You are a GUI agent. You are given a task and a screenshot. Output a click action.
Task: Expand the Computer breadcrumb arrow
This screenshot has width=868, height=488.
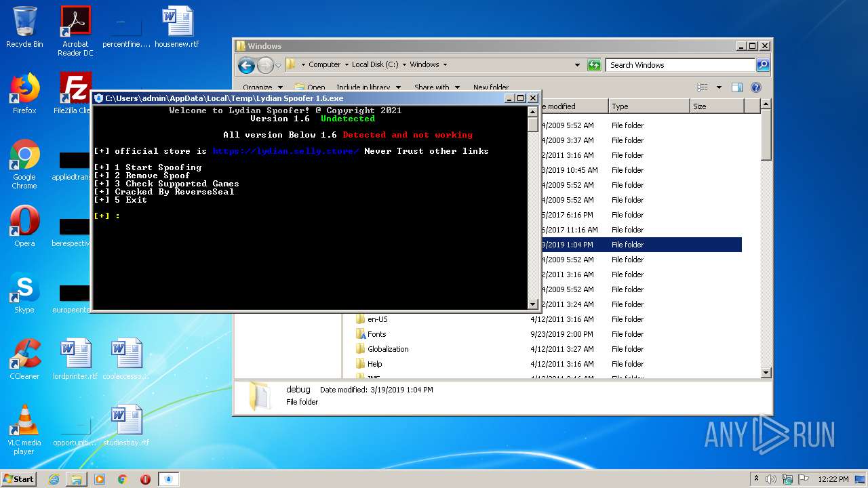click(346, 65)
